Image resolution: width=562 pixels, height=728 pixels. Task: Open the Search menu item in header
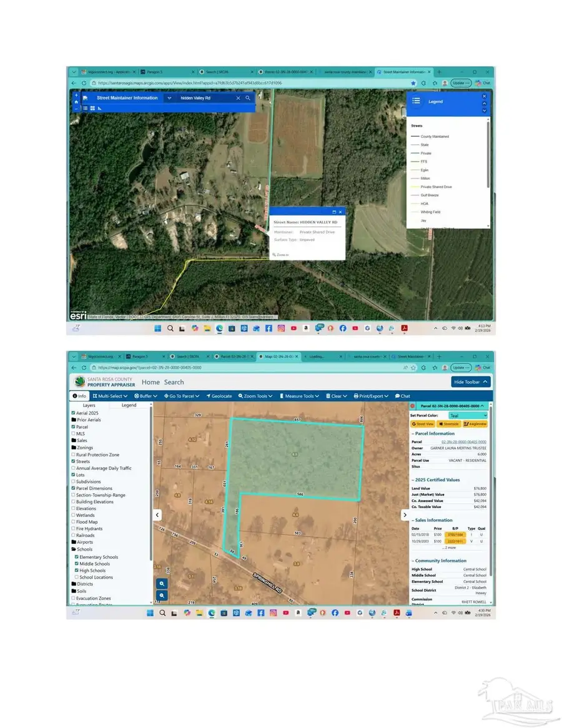(174, 382)
